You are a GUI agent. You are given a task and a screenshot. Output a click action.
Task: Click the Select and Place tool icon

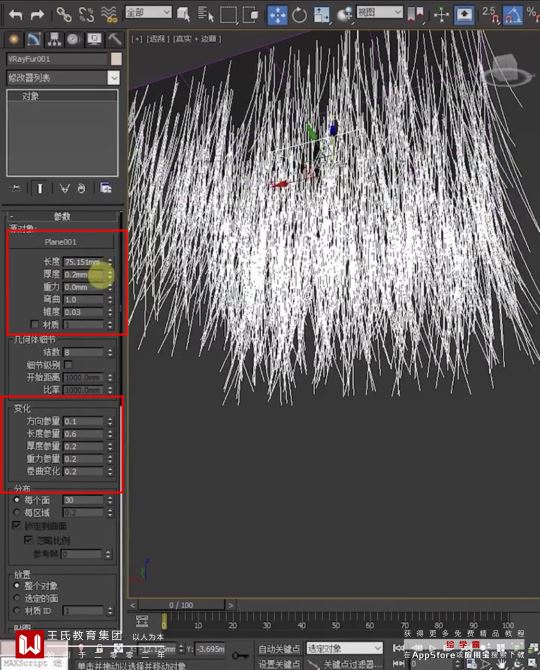tap(344, 15)
